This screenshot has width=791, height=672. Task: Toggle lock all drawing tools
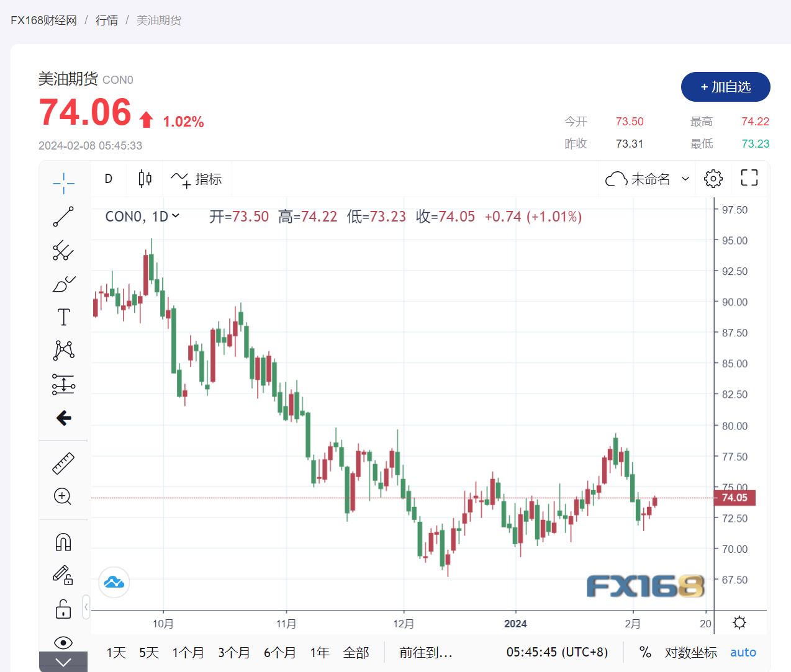[x=63, y=609]
